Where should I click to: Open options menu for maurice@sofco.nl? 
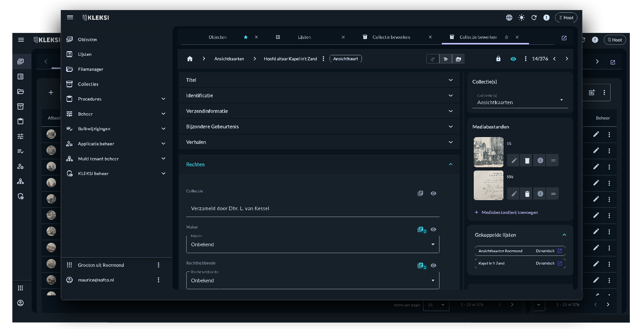pos(158,280)
